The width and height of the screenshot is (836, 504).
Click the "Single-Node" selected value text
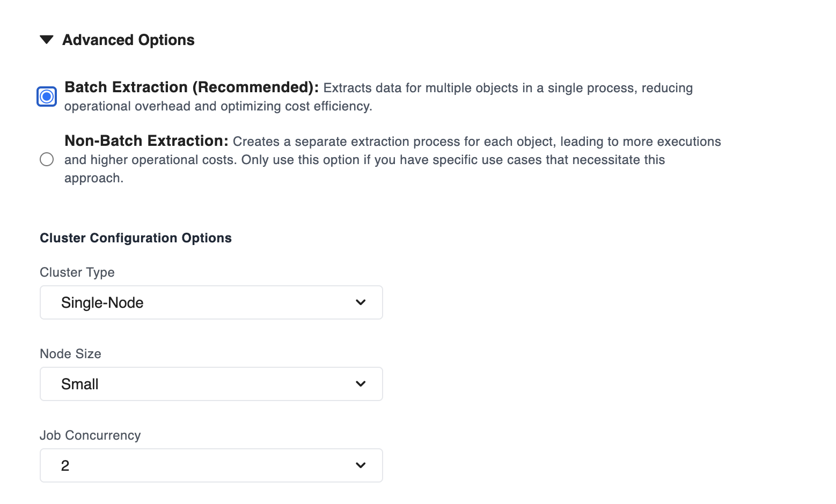tap(102, 303)
